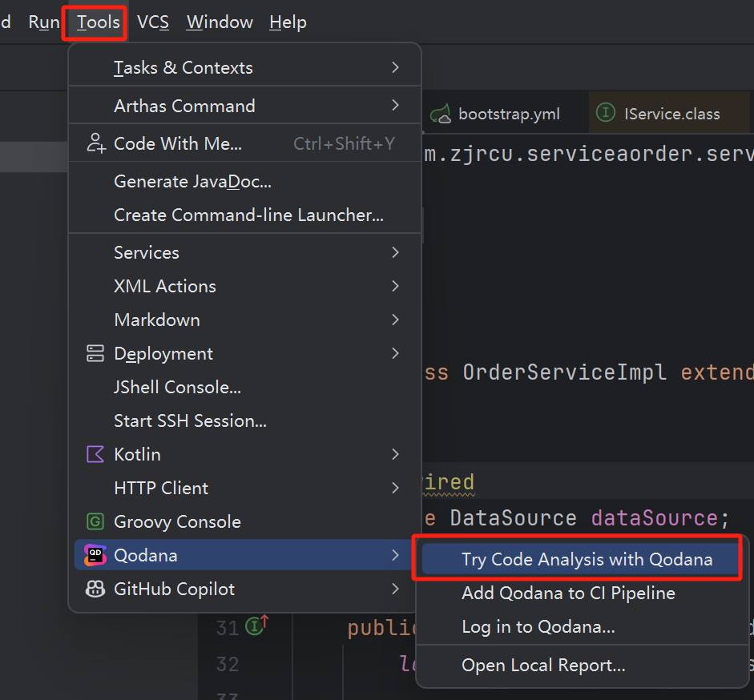Click the Groovy Console icon

click(x=95, y=521)
